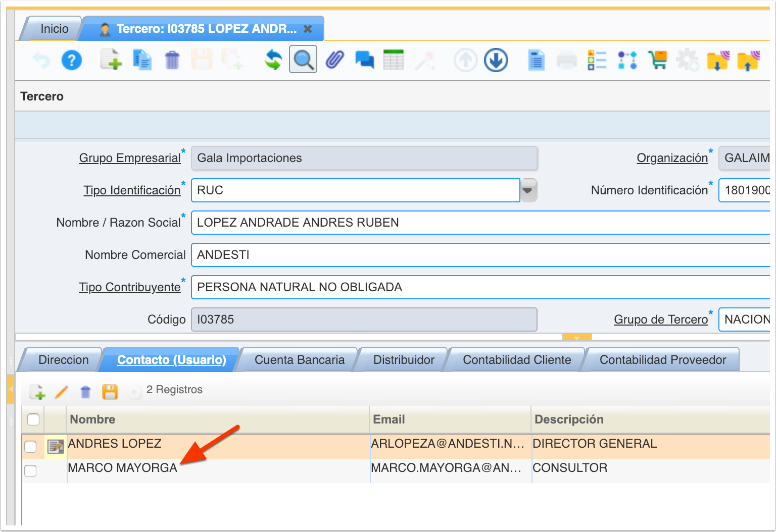
Task: Open attachments with the paperclip icon
Action: tap(334, 60)
